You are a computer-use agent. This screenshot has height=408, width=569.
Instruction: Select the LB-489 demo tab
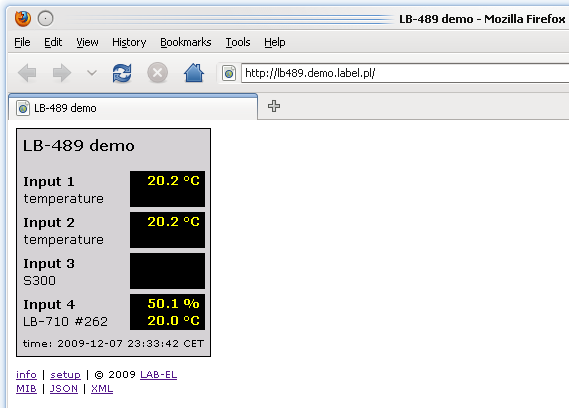(x=133, y=108)
